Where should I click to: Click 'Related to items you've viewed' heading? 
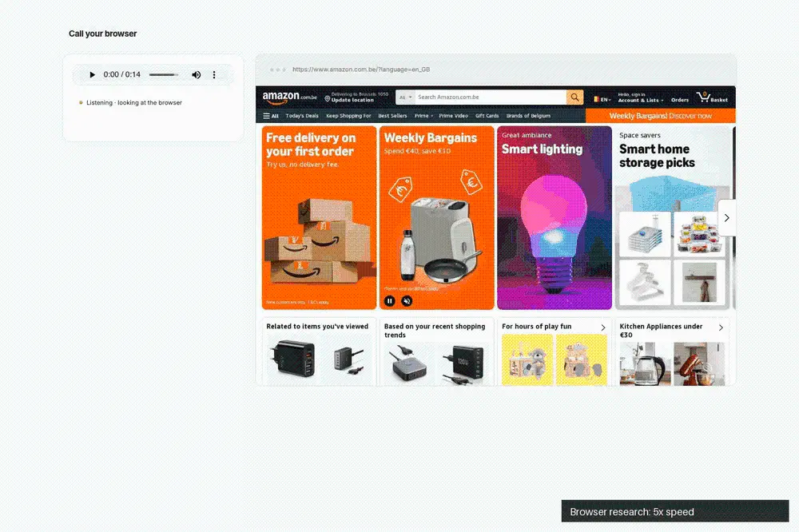(x=317, y=326)
